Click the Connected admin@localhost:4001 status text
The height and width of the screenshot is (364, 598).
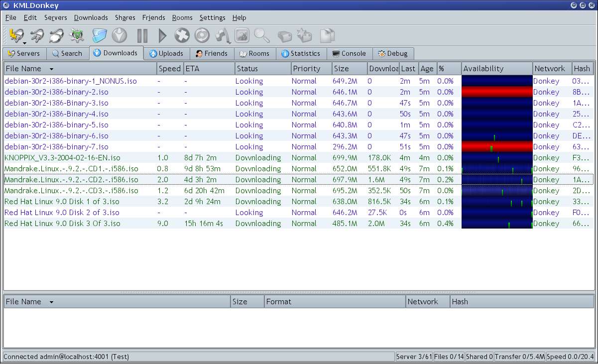(66, 357)
